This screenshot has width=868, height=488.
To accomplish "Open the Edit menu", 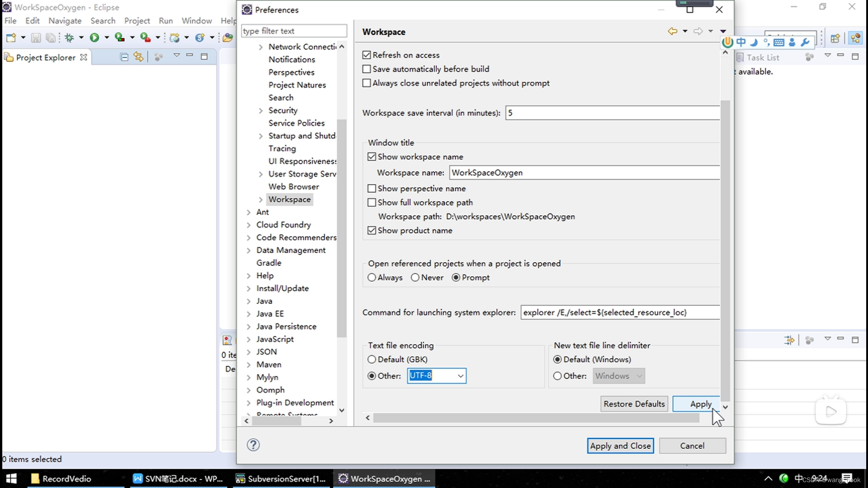I will (32, 21).
